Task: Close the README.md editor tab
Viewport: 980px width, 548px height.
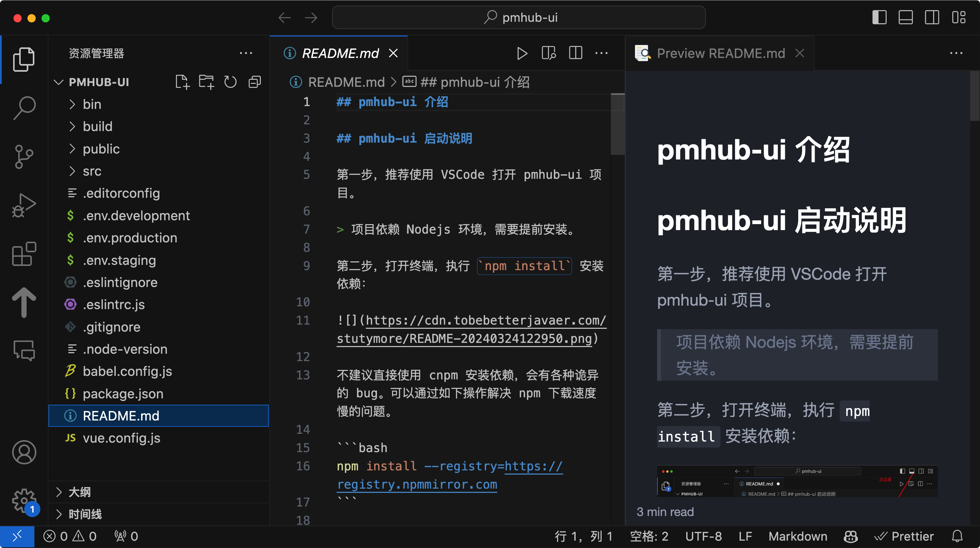Action: 393,53
